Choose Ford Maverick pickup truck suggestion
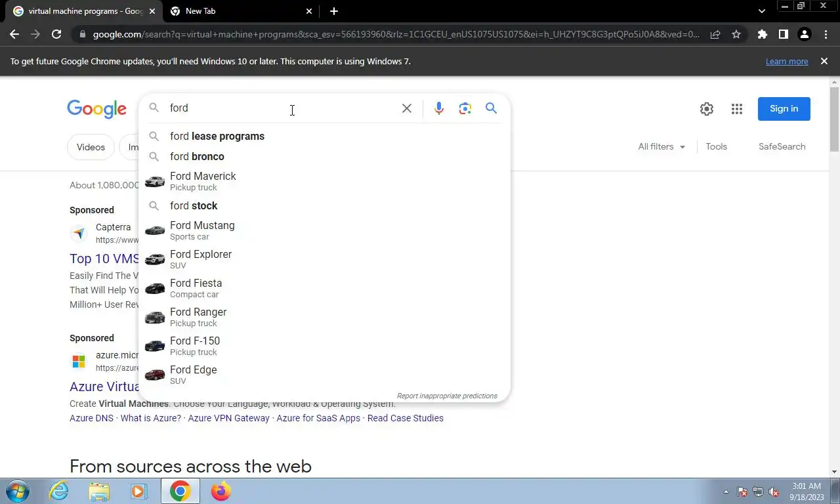 click(324, 181)
